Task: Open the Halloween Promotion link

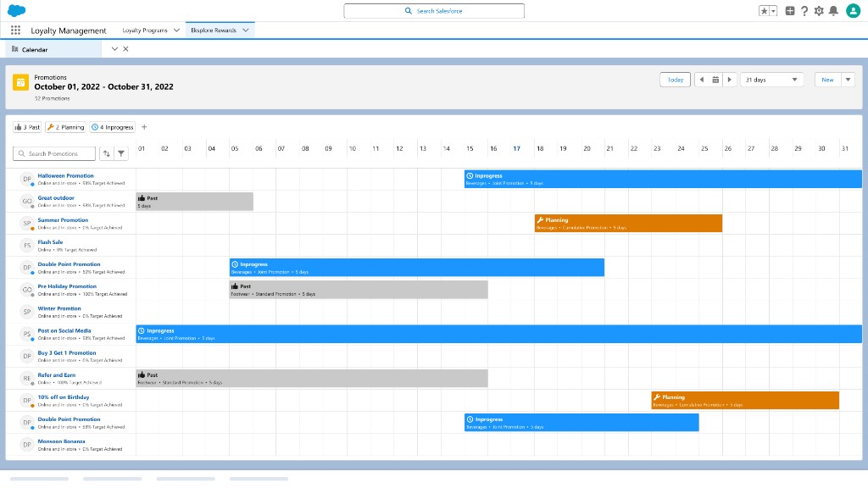Action: click(65, 176)
